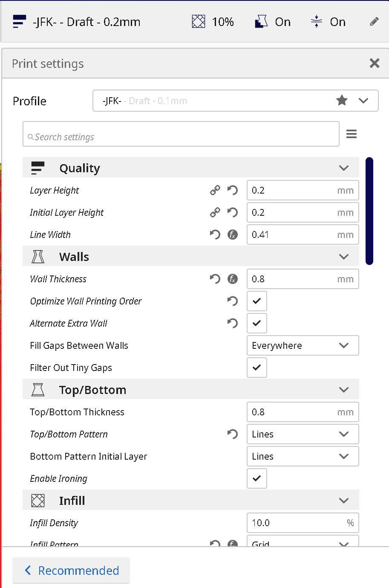The image size is (389, 588).
Task: Close the Print settings panel
Action: tap(375, 63)
